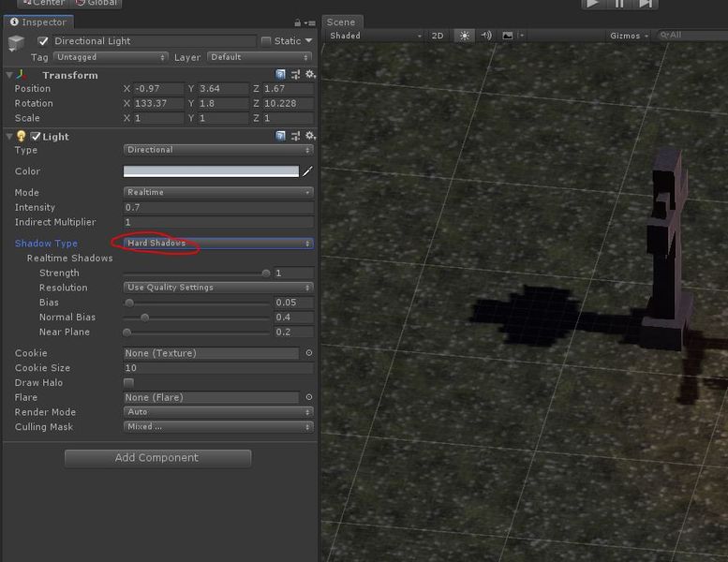Click the color eyedropper icon
Image resolution: width=728 pixels, height=562 pixels.
point(307,171)
